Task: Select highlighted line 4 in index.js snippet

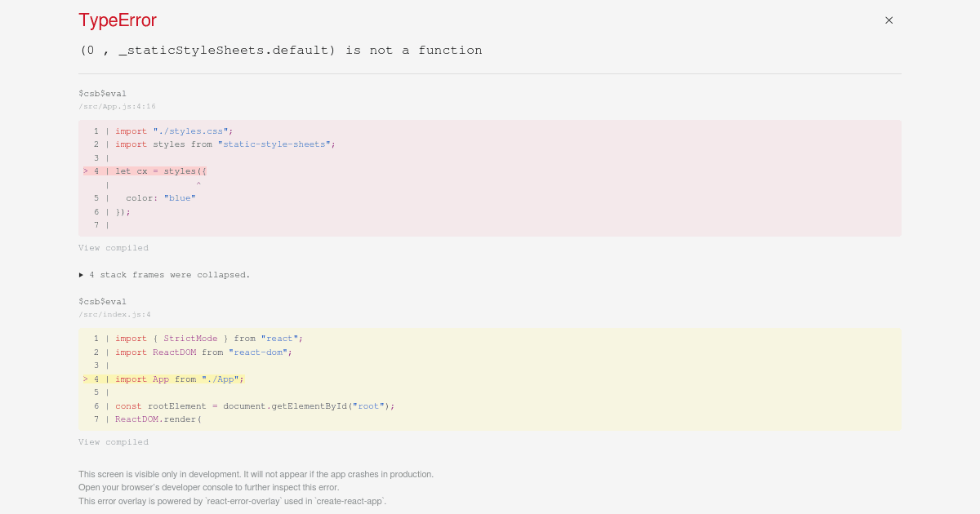Action: tap(177, 379)
